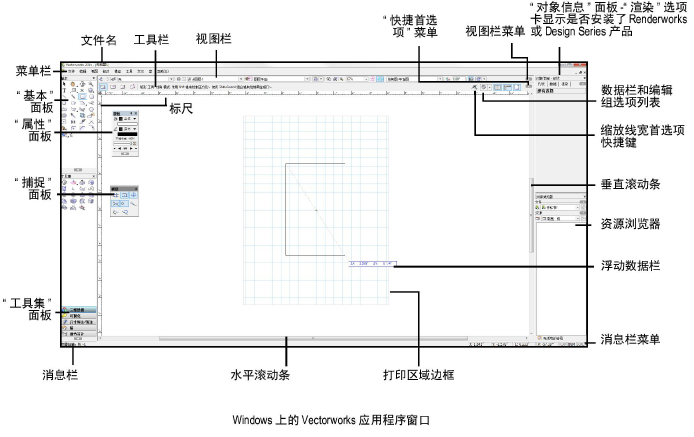
Task: Select the highlighted Rectangle tool in Basic palette
Action: 83,97
